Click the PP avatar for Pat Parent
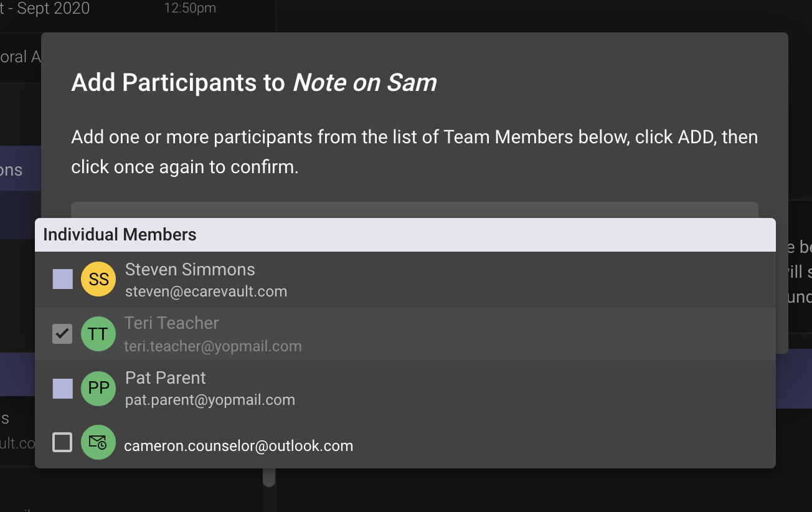The image size is (812, 512). 98,388
